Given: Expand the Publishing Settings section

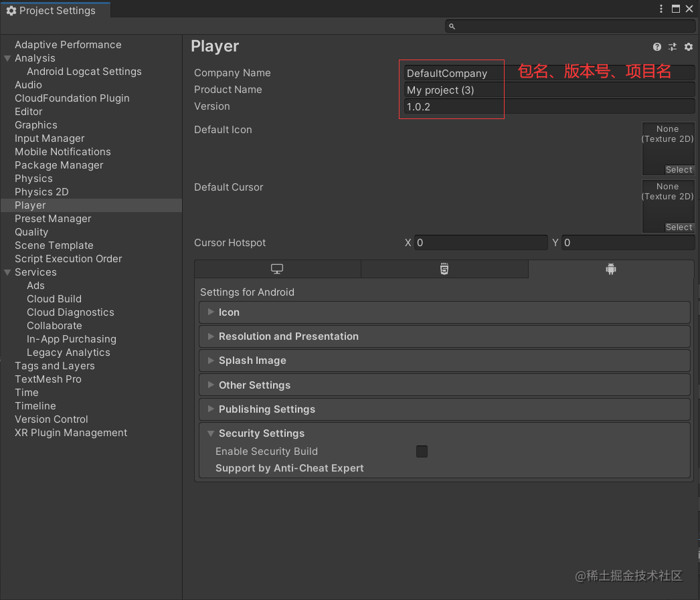Looking at the screenshot, I should (444, 409).
